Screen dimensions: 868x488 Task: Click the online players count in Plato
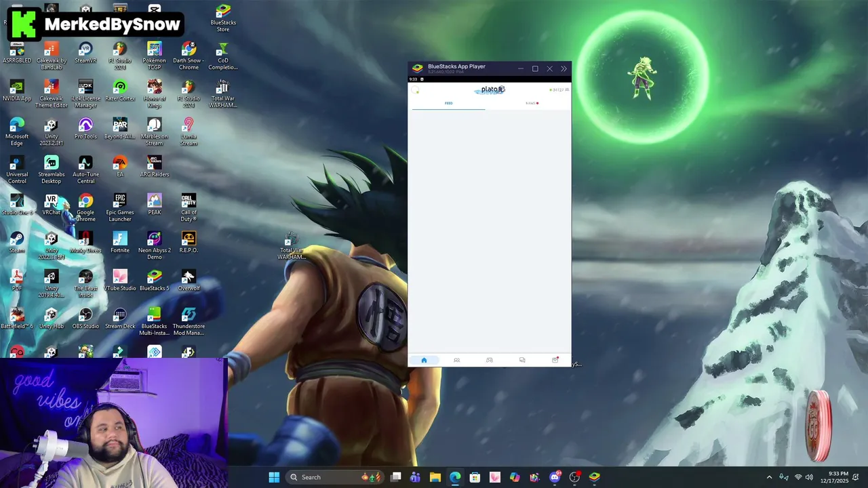(x=559, y=89)
